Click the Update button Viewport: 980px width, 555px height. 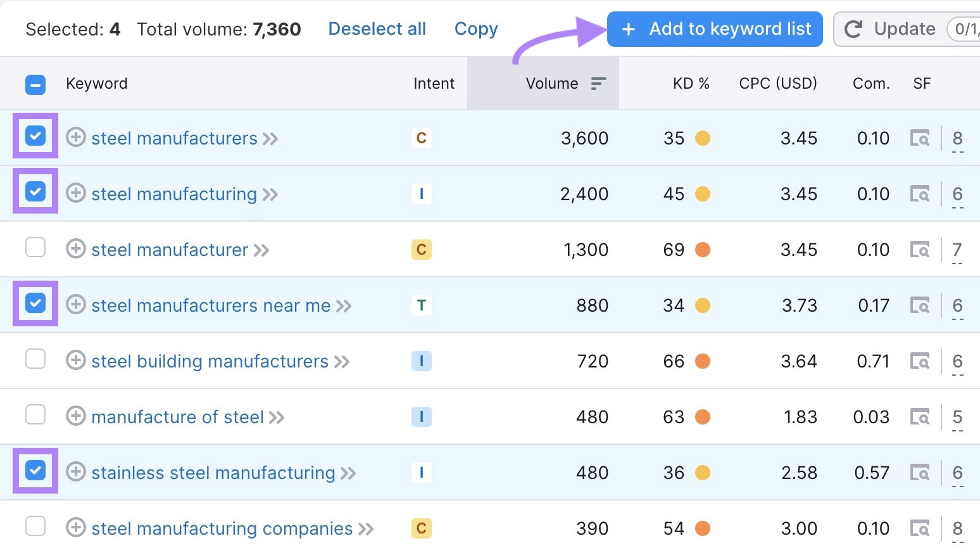(907, 29)
